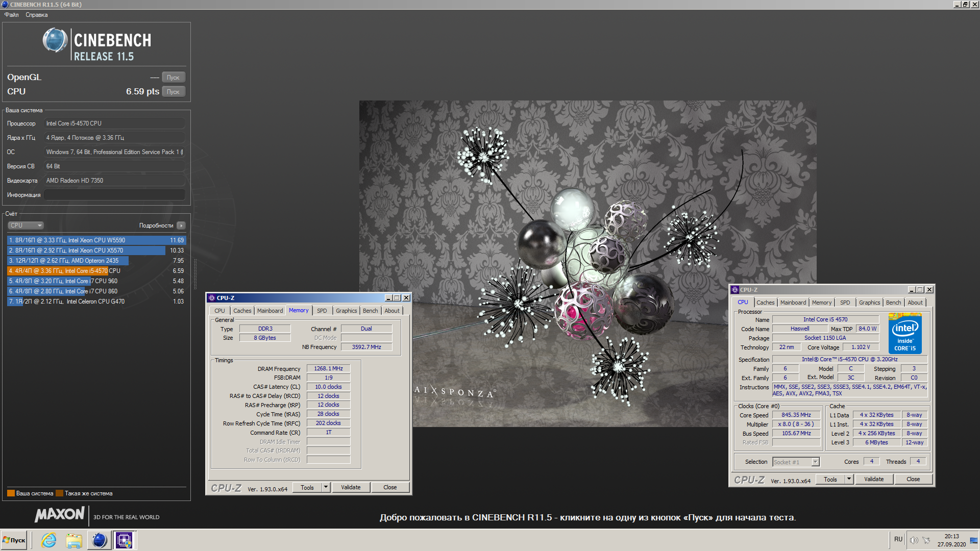Screen dimensions: 980x551
Task: Click the DRAM Frequency 1268.1 MHz value
Action: click(x=328, y=368)
